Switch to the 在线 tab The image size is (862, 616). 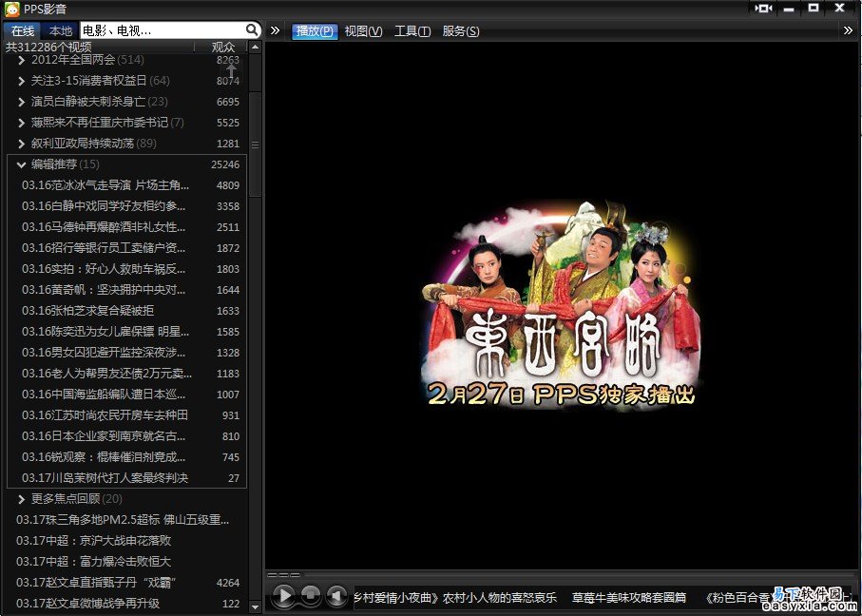[x=23, y=30]
